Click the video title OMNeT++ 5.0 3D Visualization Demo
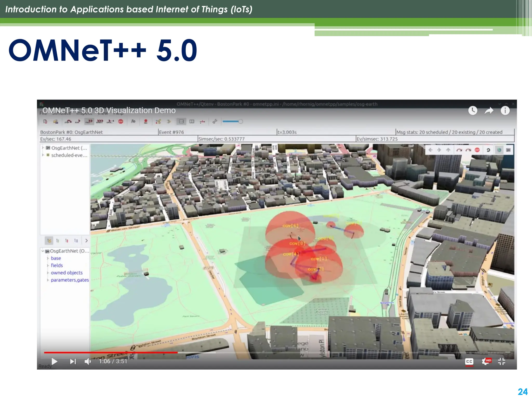The image size is (532, 399). pos(109,110)
